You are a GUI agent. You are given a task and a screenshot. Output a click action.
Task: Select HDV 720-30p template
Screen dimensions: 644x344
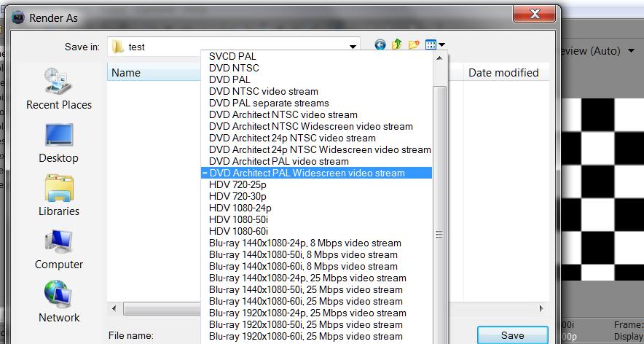[316, 196]
